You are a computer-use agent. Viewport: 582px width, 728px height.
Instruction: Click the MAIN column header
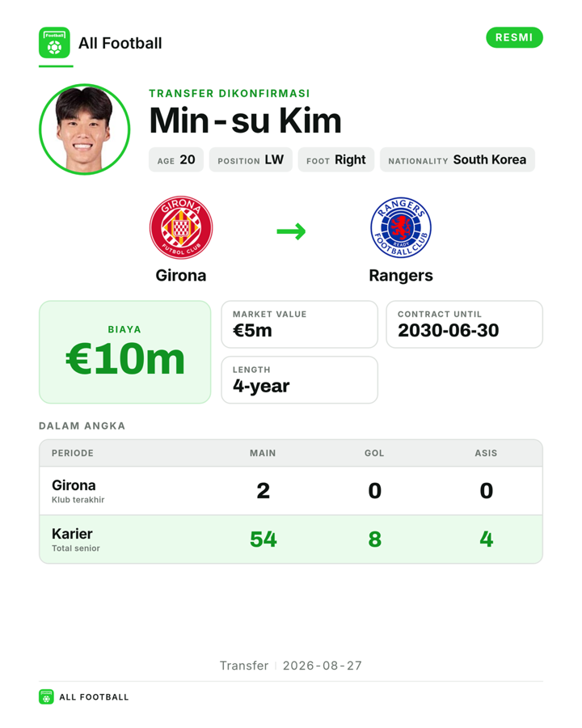pyautogui.click(x=263, y=453)
